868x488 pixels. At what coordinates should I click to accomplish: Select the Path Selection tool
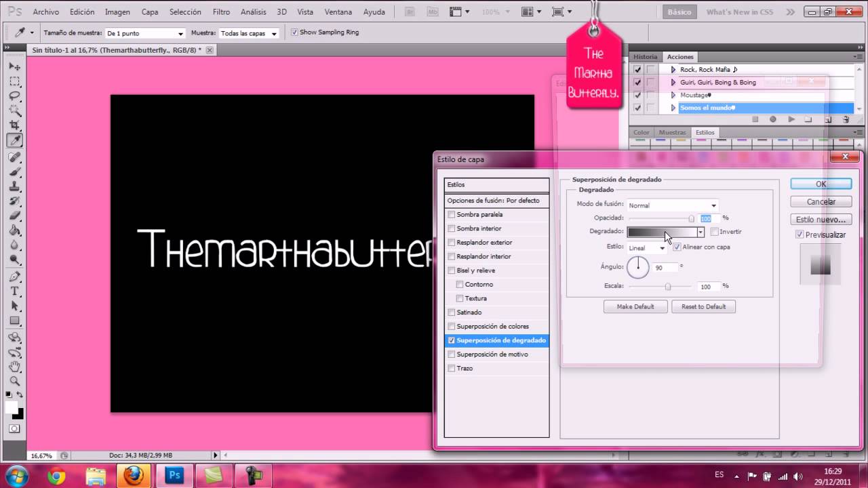14,306
